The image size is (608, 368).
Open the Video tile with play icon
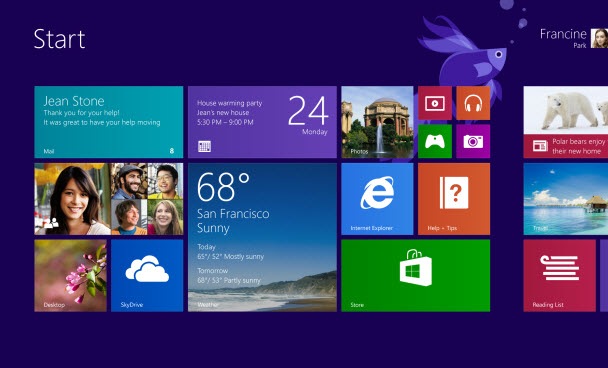pos(435,103)
